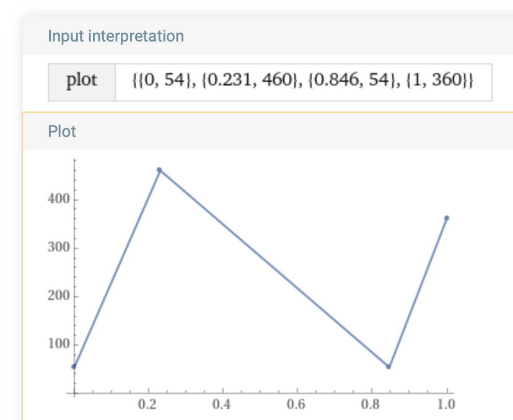The image size is (513, 420).
Task: Click the 0.8 label on horizontal axis
Action: click(371, 405)
